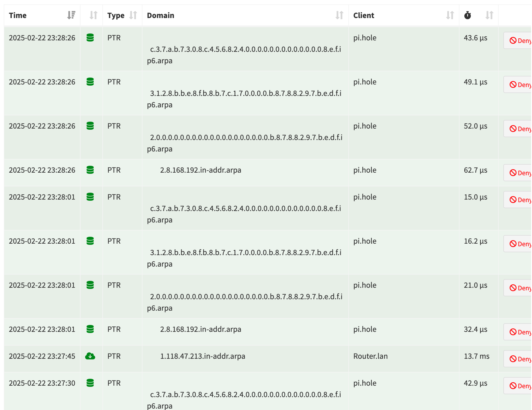Image resolution: width=532 pixels, height=410 pixels.
Task: Select 2.8.168.192.in-addr.arpa in the 62.7 µs row
Action: pos(201,170)
